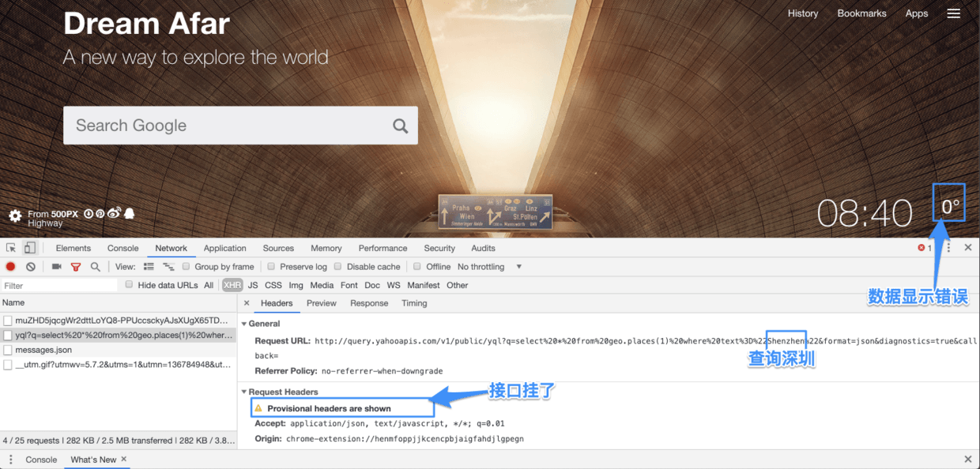Viewport: 980px width, 469px height.
Task: Activate the inspect element picker
Action: 11,248
